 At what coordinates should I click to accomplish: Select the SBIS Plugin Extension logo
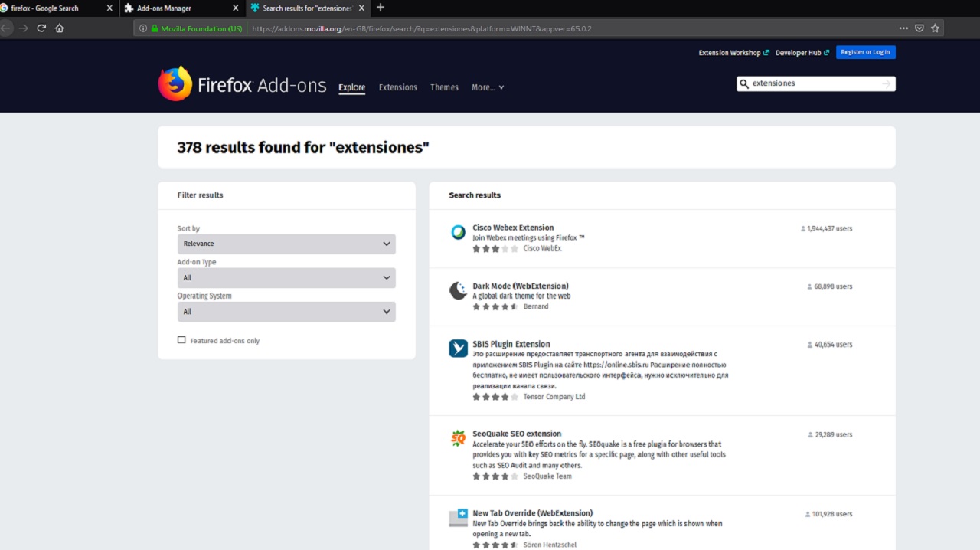click(458, 348)
